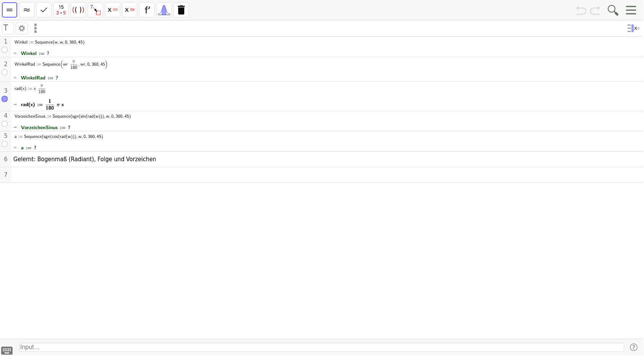This screenshot has height=356, width=644.
Task: Select the Factor tool (15 = 3·5)
Action: 61,10
